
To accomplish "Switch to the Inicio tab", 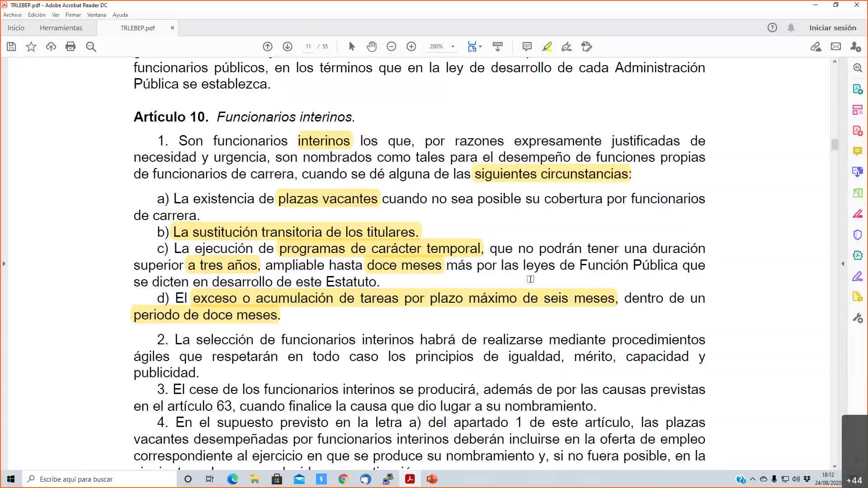I will pyautogui.click(x=16, y=28).
